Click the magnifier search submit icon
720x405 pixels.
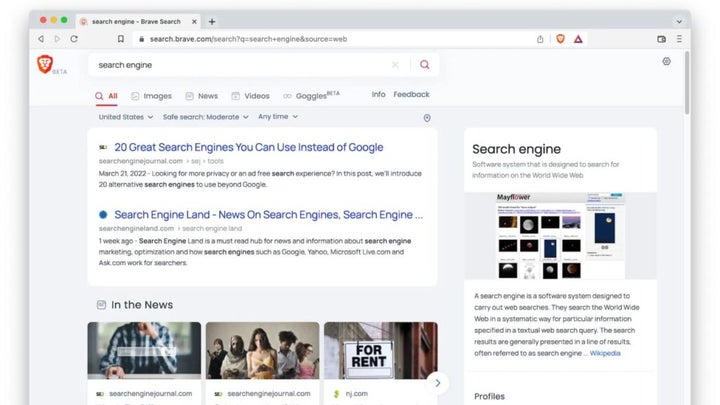(x=424, y=64)
